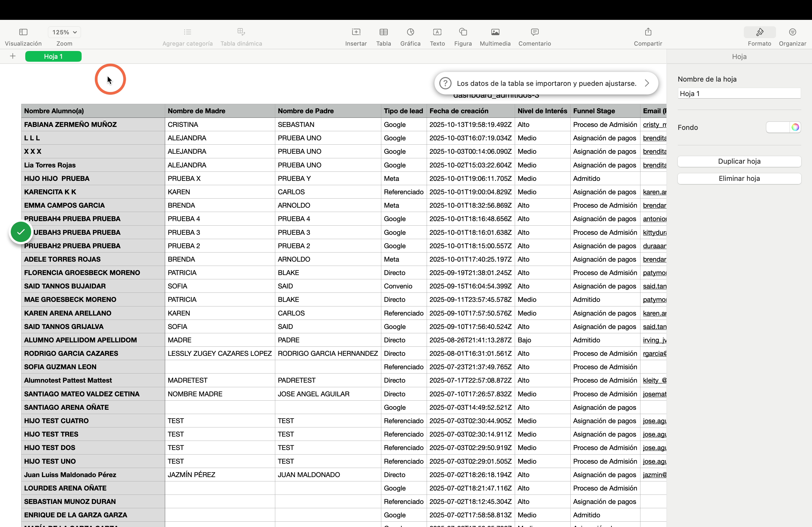Image resolution: width=812 pixels, height=527 pixels.
Task: Add a text box with Texto
Action: [437, 32]
